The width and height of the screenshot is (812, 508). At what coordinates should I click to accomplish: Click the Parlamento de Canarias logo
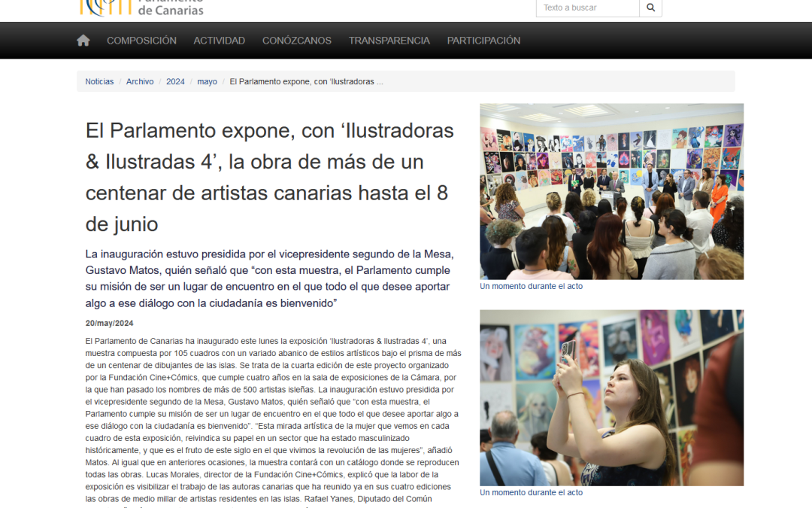pyautogui.click(x=141, y=8)
